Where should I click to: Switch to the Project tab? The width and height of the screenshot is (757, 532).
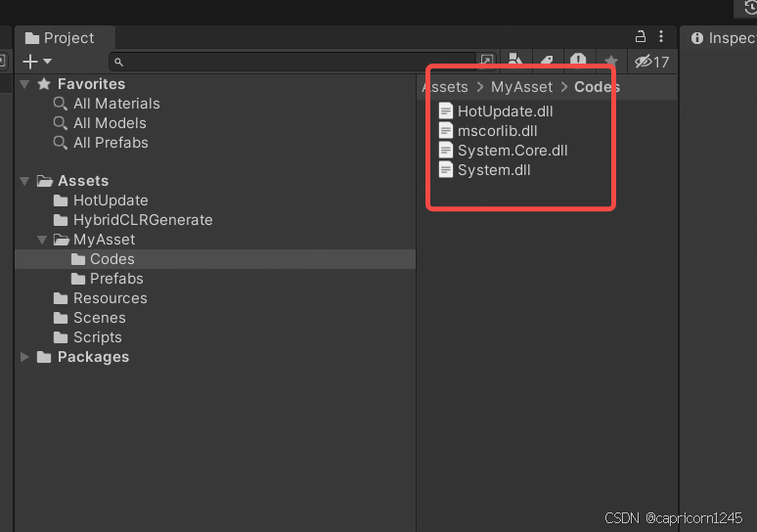60,38
